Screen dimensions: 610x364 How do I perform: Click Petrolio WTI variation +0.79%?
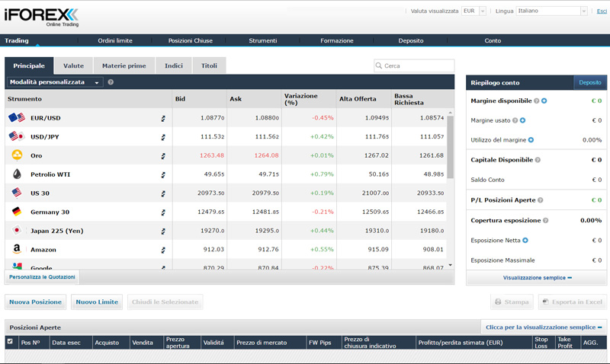(322, 174)
